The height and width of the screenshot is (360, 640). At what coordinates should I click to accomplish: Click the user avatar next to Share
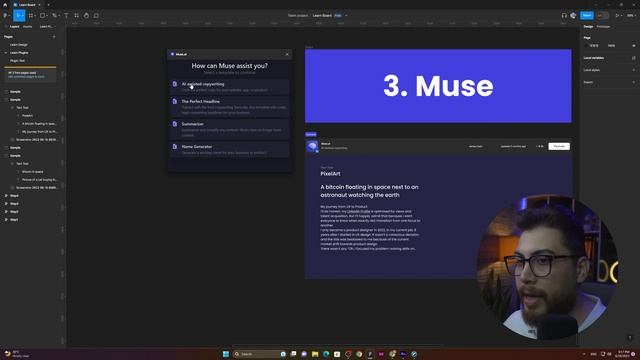point(573,16)
